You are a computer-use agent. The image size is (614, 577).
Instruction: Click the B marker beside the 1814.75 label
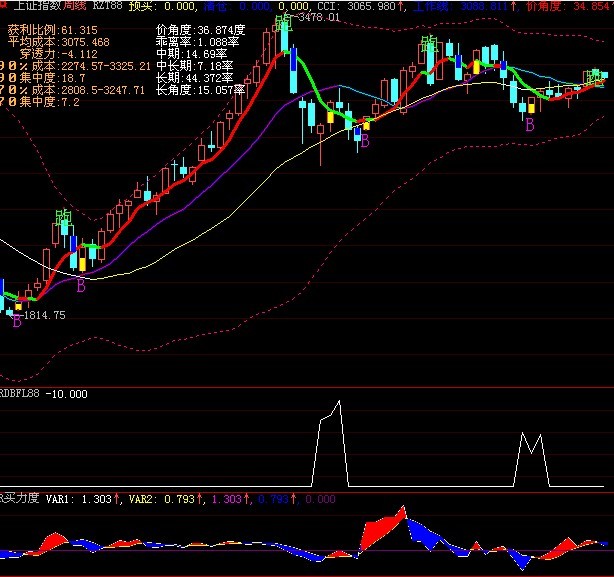(17, 321)
